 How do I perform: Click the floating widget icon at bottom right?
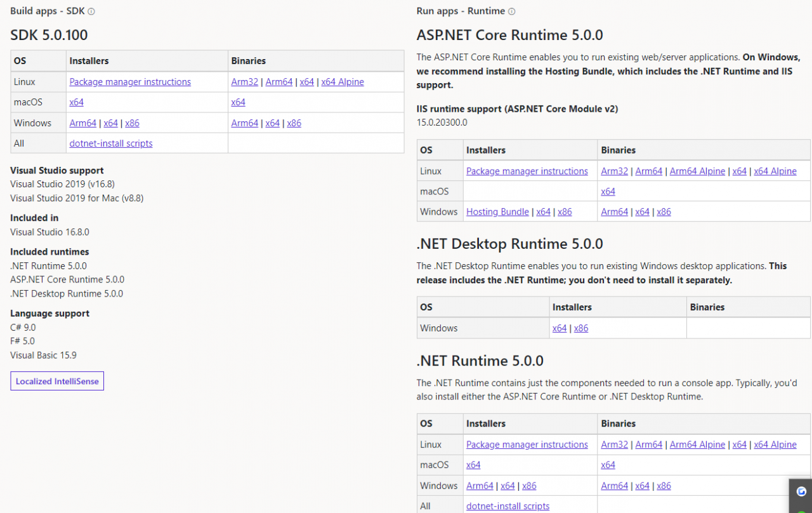tap(801, 491)
